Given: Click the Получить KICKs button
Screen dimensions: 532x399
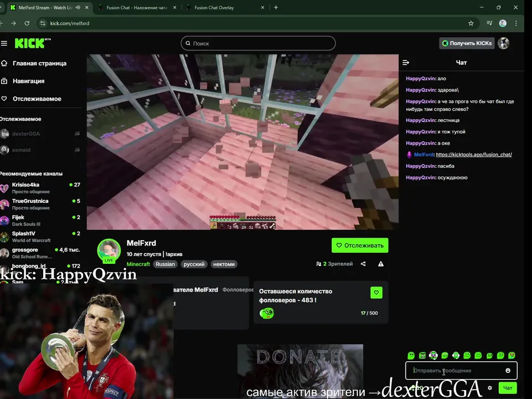Looking at the screenshot, I should coord(467,43).
